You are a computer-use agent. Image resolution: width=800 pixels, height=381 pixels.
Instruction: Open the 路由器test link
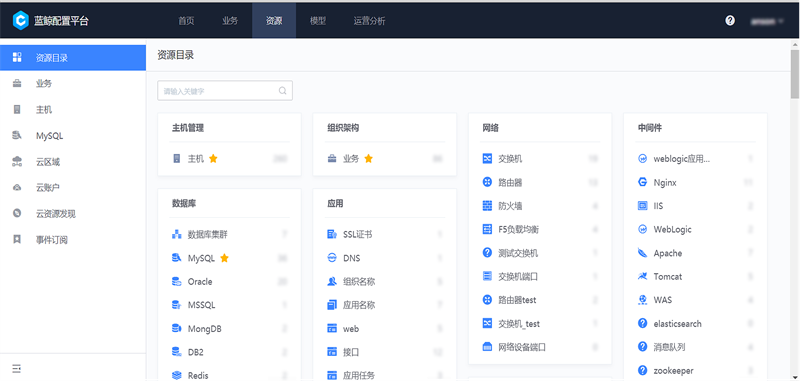click(517, 300)
